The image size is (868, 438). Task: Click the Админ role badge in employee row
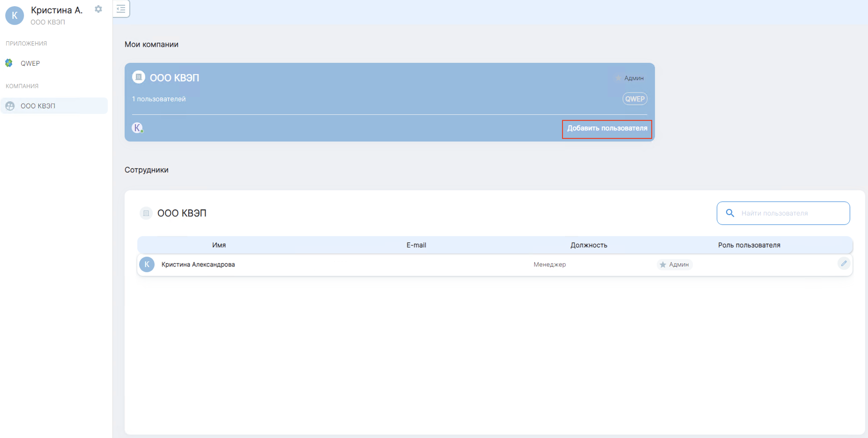coord(674,265)
